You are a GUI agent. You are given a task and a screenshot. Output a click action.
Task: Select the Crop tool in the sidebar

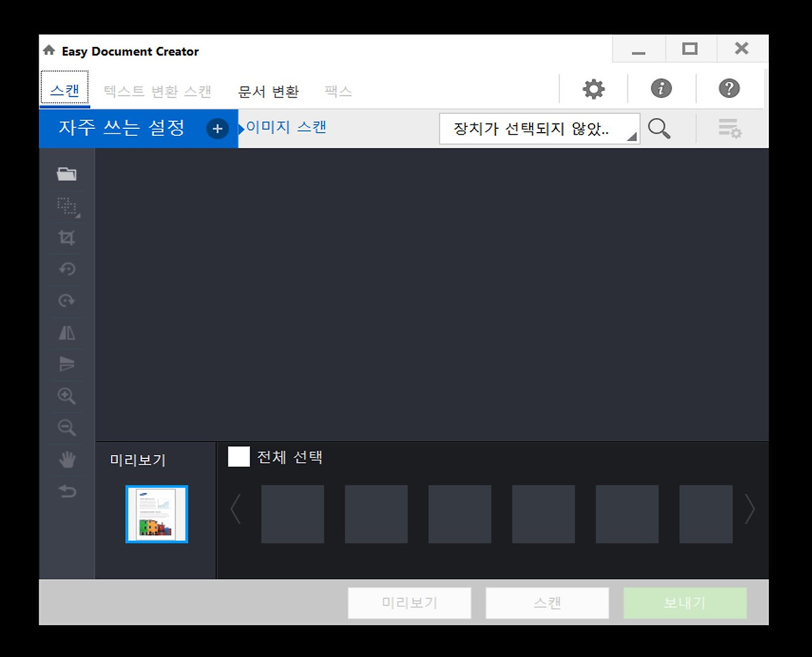67,237
